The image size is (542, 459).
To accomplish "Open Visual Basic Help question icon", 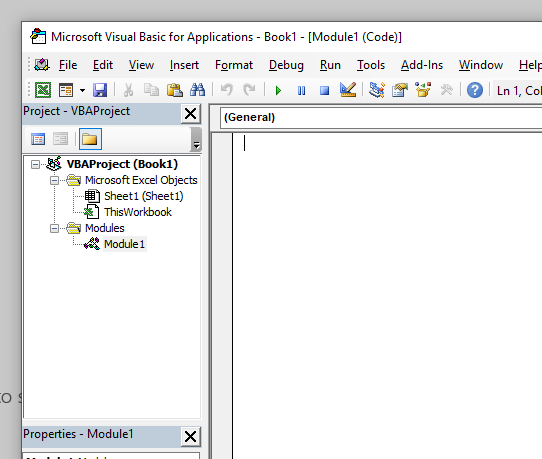I will [x=475, y=90].
